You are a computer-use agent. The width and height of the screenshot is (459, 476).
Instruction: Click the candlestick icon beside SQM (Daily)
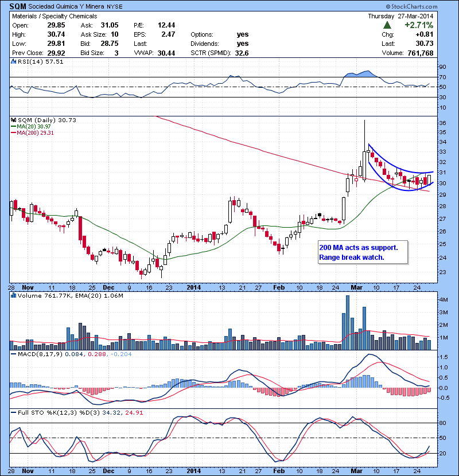pyautogui.click(x=13, y=120)
